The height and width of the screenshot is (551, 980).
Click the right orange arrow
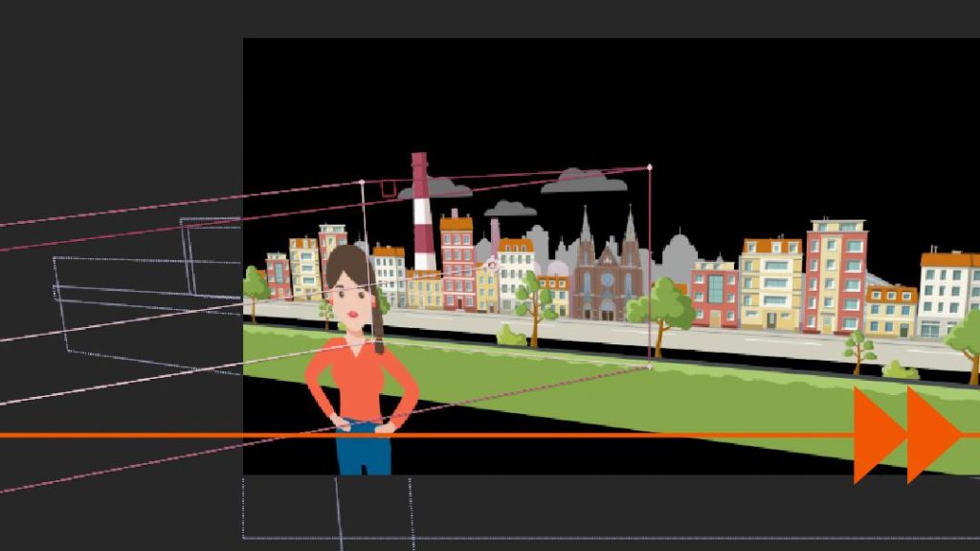(930, 435)
